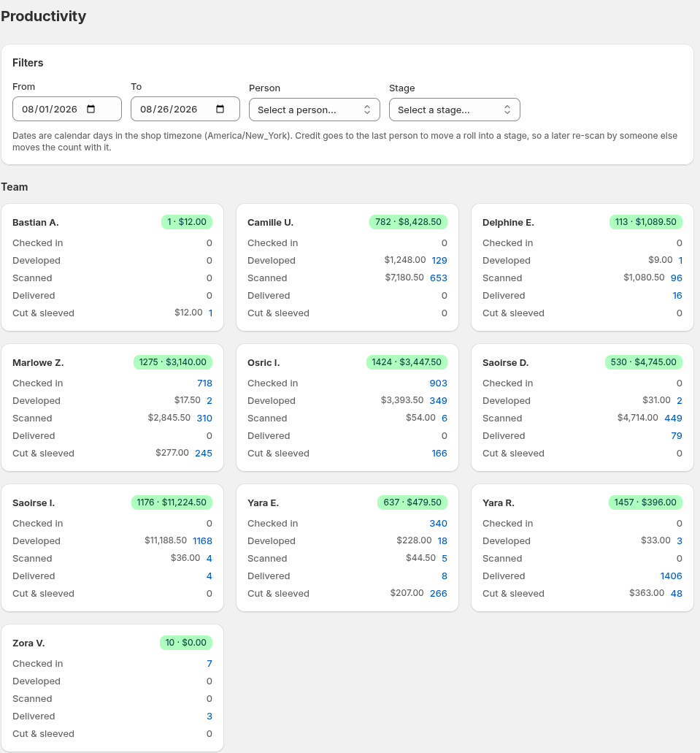This screenshot has width=700, height=753.
Task: Open Camille U. Scanned count 653
Action: pos(439,278)
